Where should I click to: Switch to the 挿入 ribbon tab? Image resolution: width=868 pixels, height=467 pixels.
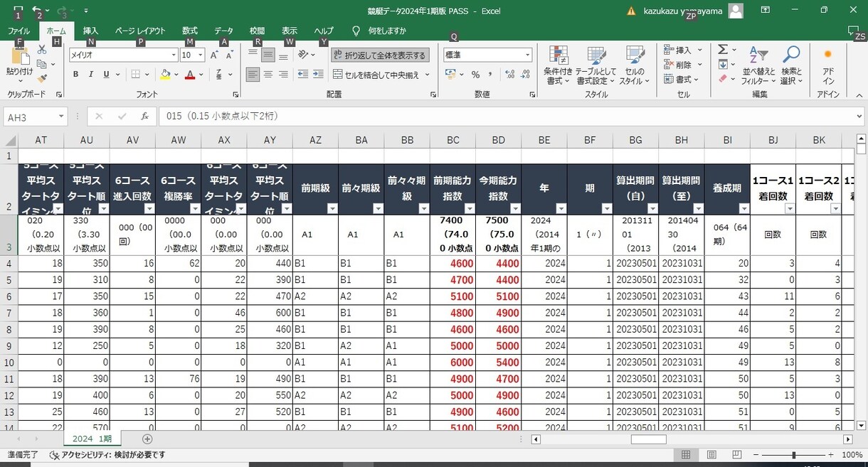(x=90, y=31)
